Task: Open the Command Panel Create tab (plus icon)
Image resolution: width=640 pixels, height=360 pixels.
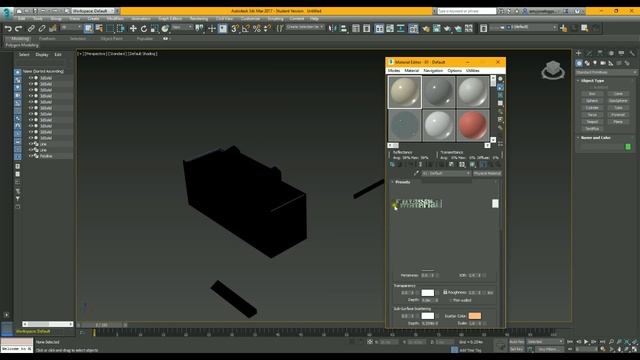Action: click(578, 53)
